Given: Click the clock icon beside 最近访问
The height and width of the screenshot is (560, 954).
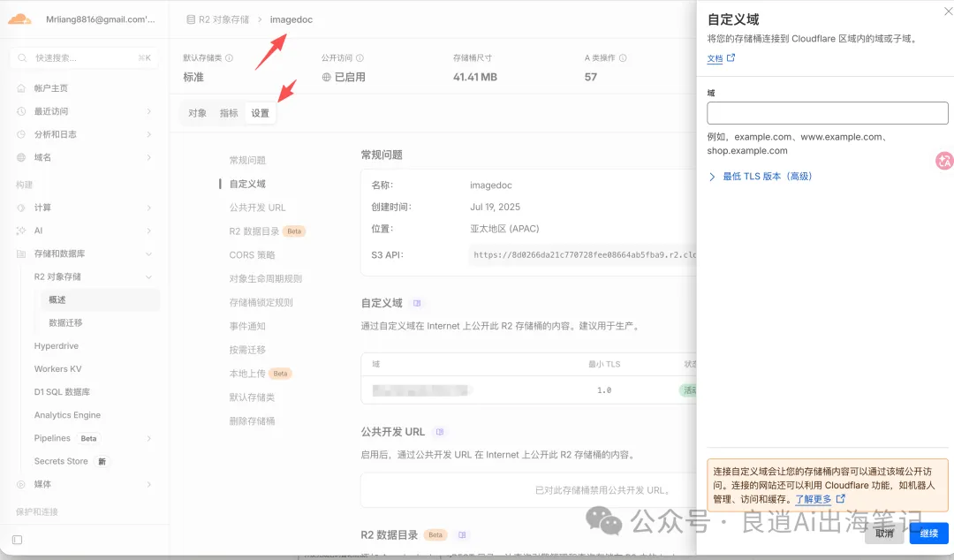Looking at the screenshot, I should click(21, 111).
